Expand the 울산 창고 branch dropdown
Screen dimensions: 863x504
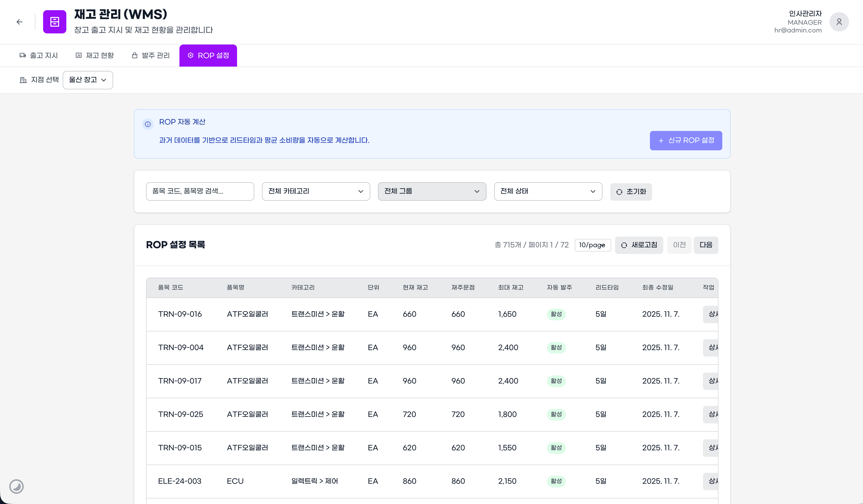pos(88,80)
